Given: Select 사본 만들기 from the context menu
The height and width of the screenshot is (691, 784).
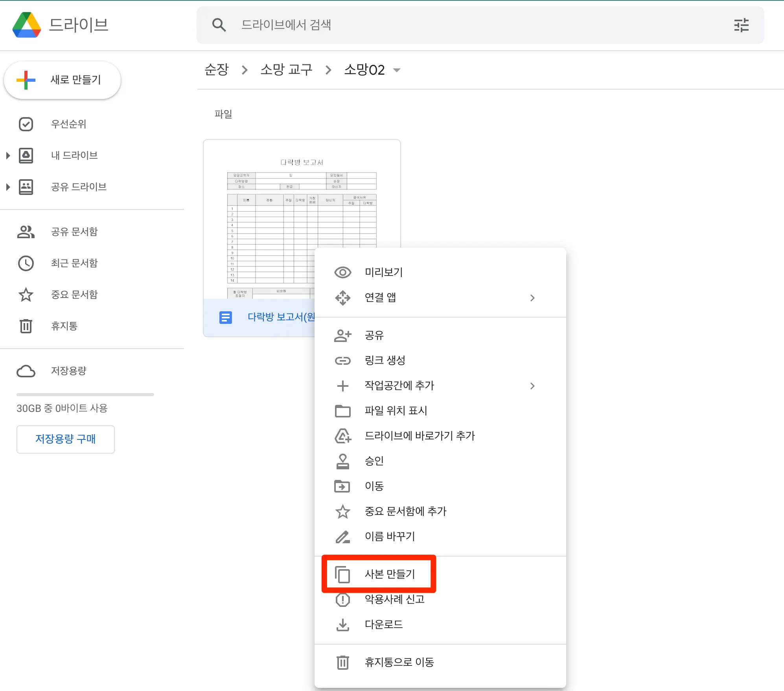Looking at the screenshot, I should coord(389,574).
